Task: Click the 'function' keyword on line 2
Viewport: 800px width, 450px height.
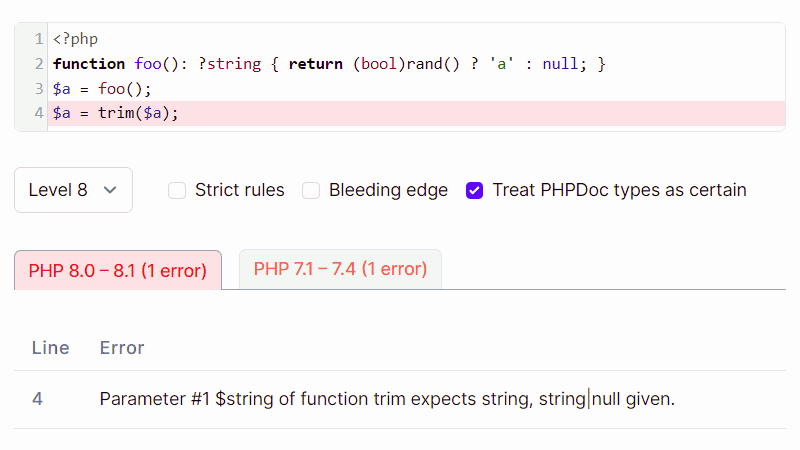Action: [89, 64]
